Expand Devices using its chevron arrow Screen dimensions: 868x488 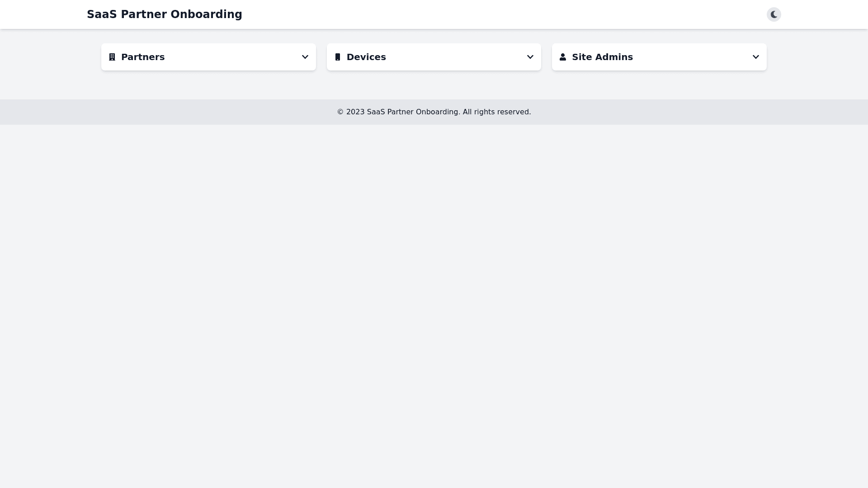(x=530, y=57)
